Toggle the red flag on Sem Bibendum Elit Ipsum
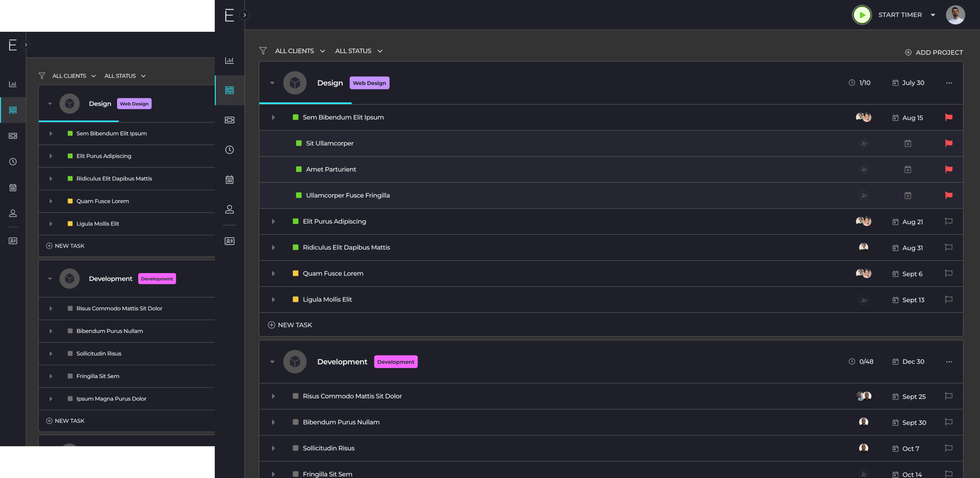The height and width of the screenshot is (478, 980). [x=949, y=117]
